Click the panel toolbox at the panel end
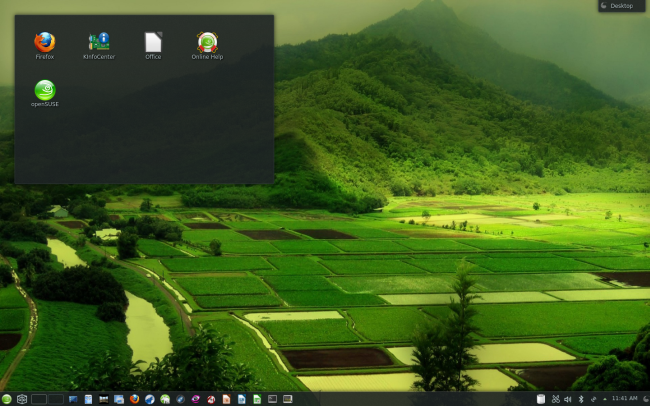The width and height of the screenshot is (650, 406). tap(645, 399)
